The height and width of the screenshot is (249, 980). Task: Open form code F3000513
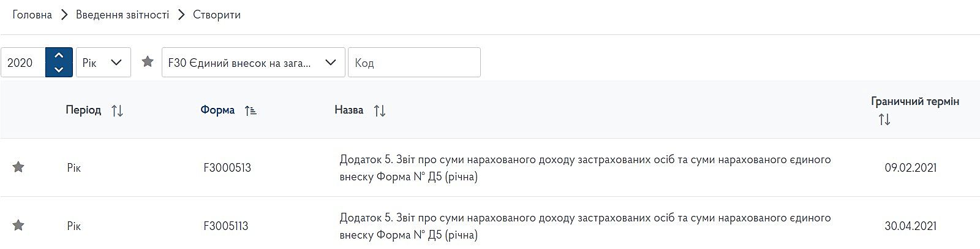[x=227, y=168]
